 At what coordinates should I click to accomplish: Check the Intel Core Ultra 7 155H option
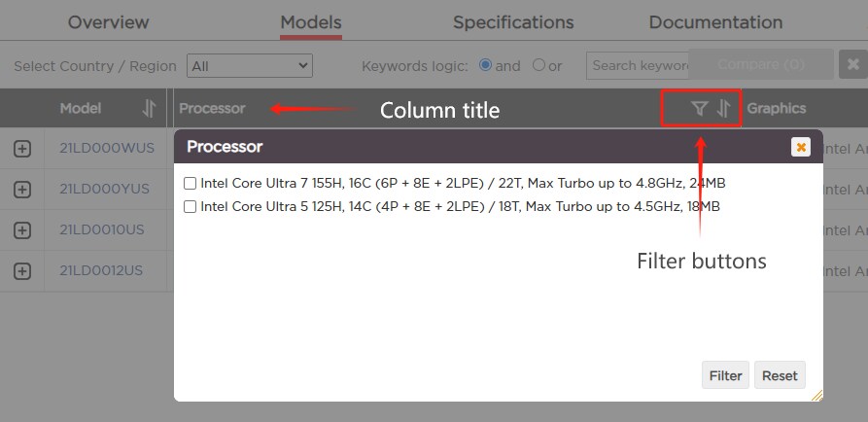(x=191, y=183)
